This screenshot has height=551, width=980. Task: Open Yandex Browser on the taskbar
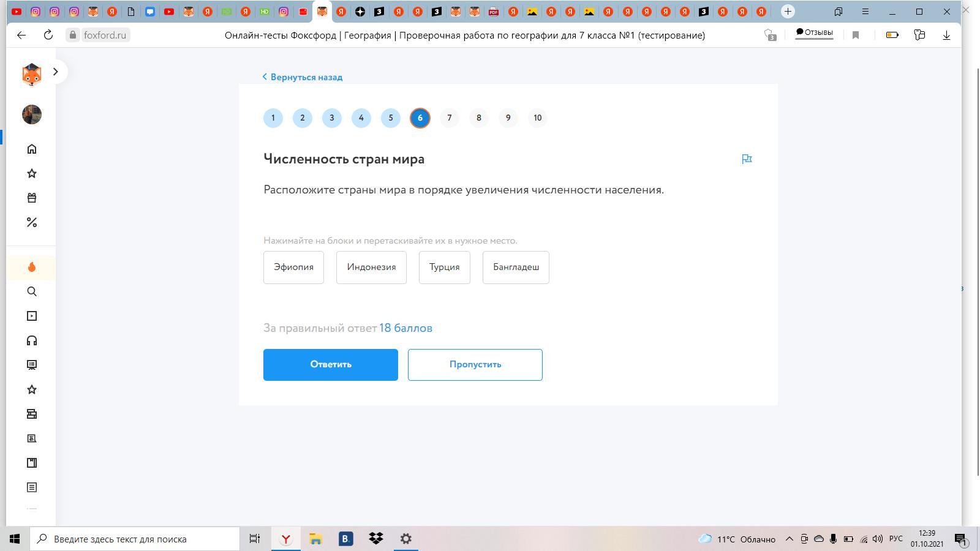point(285,539)
